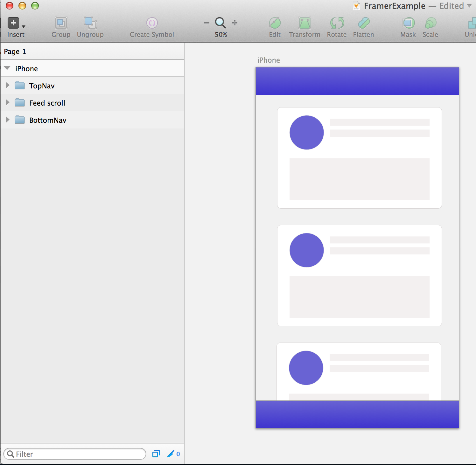Image resolution: width=476 pixels, height=465 pixels.
Task: Click the first feed card's purple avatar
Action: coord(307,132)
